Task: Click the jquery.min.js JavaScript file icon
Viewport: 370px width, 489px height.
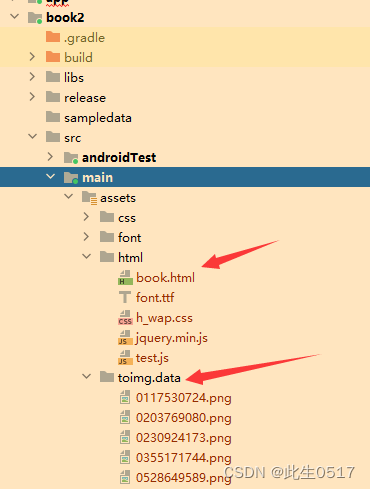Action: coord(125,338)
